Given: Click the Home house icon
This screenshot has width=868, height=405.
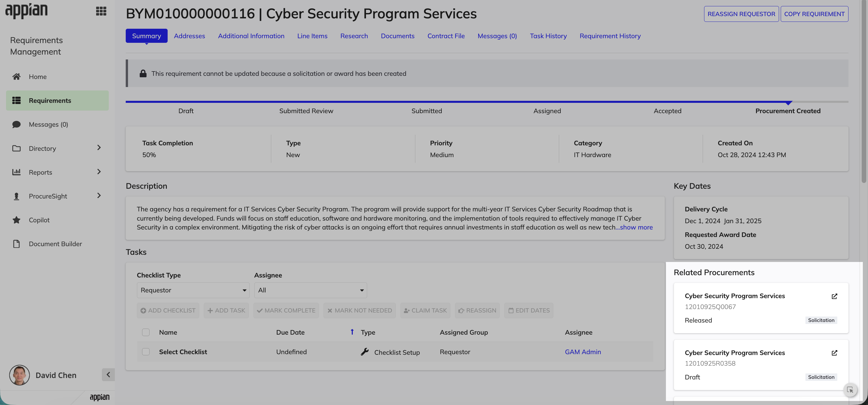Looking at the screenshot, I should (17, 77).
